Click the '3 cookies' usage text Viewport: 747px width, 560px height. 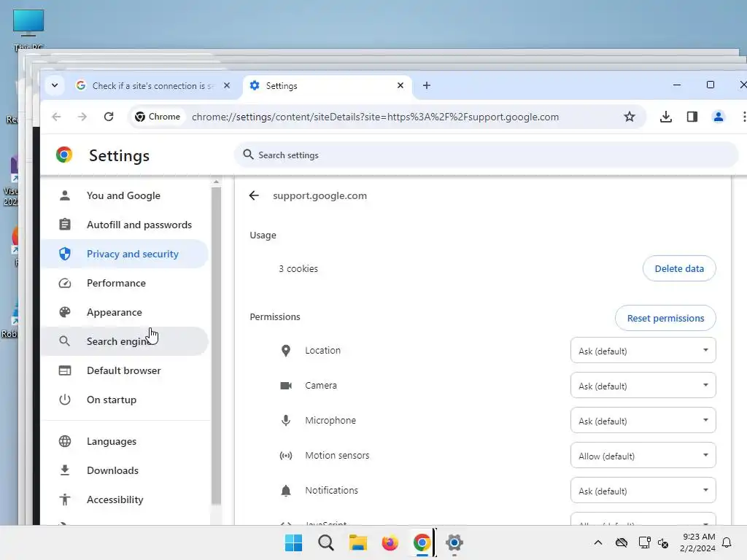click(x=298, y=268)
